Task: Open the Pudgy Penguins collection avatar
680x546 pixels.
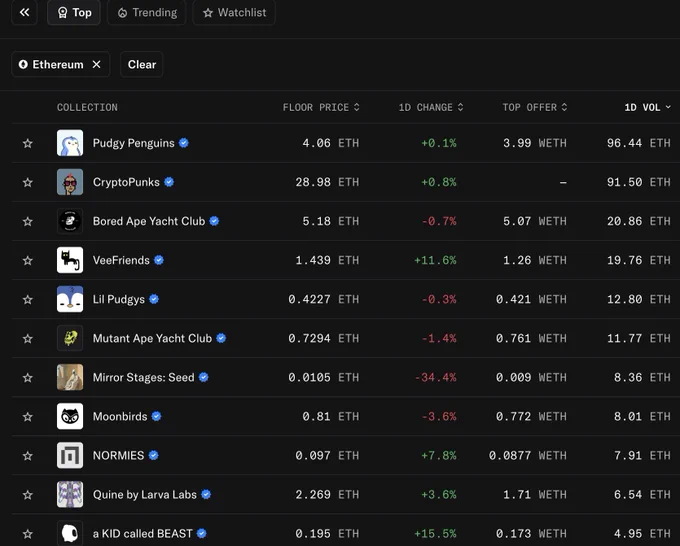Action: [x=70, y=143]
